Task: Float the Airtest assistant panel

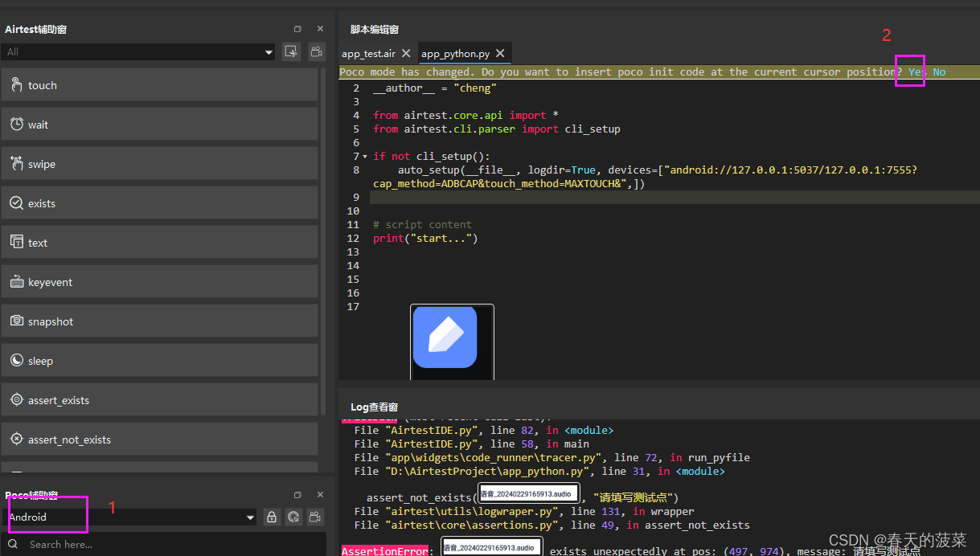Action: tap(297, 29)
